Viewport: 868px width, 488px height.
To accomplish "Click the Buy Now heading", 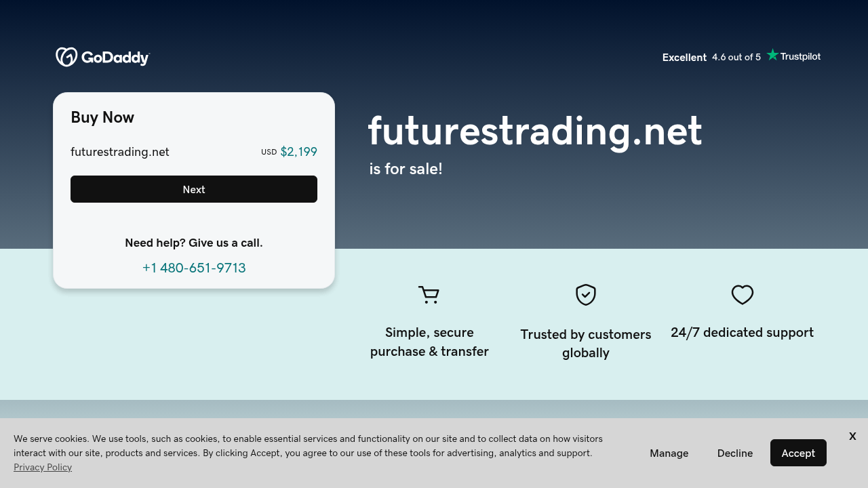I will click(x=102, y=117).
